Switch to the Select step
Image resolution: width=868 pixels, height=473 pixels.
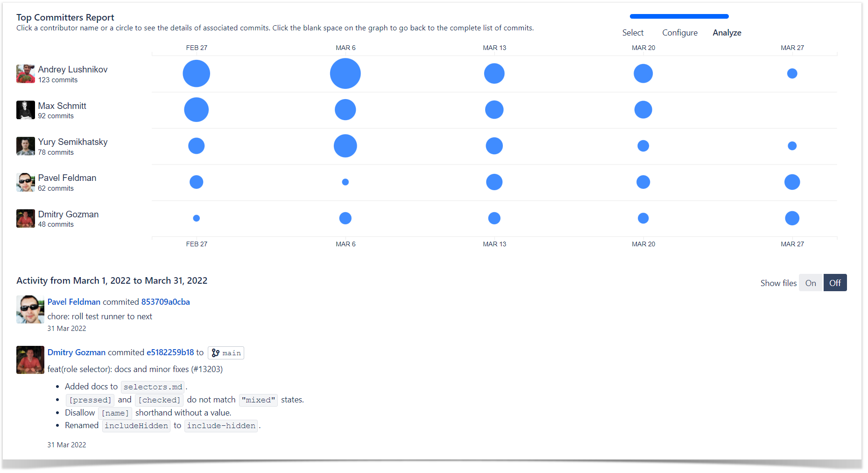pyautogui.click(x=633, y=33)
